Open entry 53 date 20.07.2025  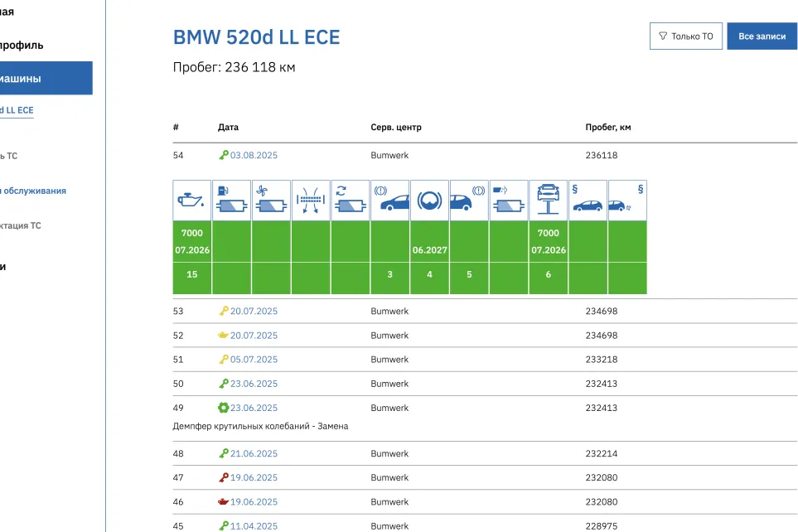pyautogui.click(x=254, y=311)
